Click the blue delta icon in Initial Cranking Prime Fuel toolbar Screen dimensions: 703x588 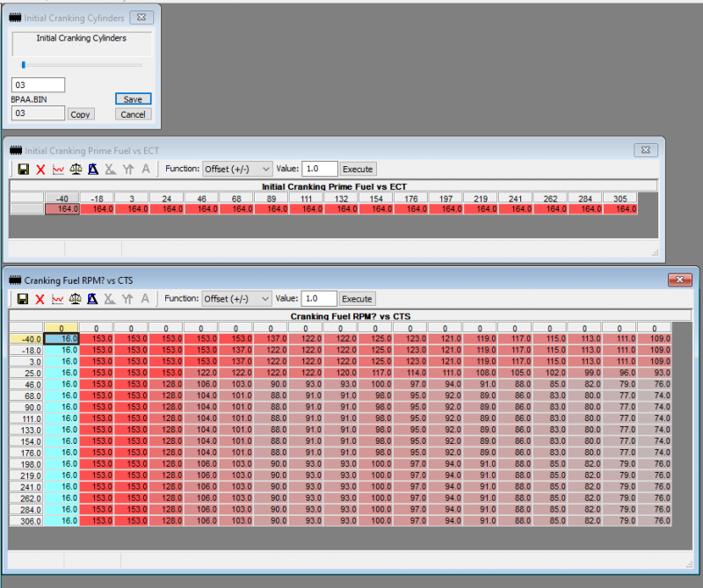[92, 169]
